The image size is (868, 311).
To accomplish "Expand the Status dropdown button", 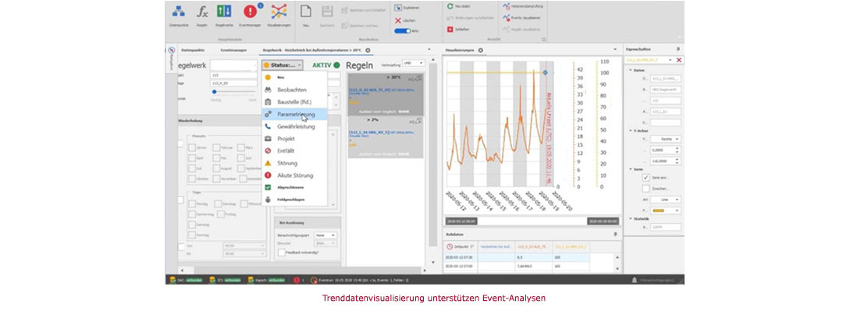I will (x=283, y=65).
